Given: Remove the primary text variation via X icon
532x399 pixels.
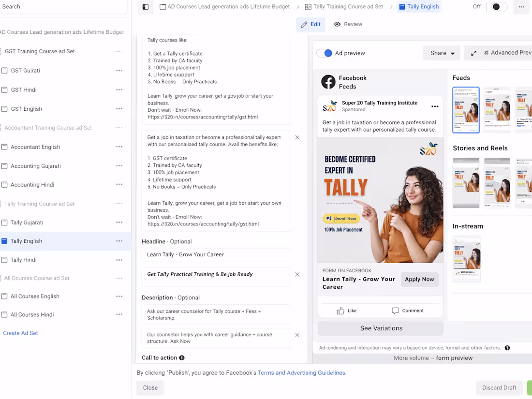Looking at the screenshot, I should 297,137.
